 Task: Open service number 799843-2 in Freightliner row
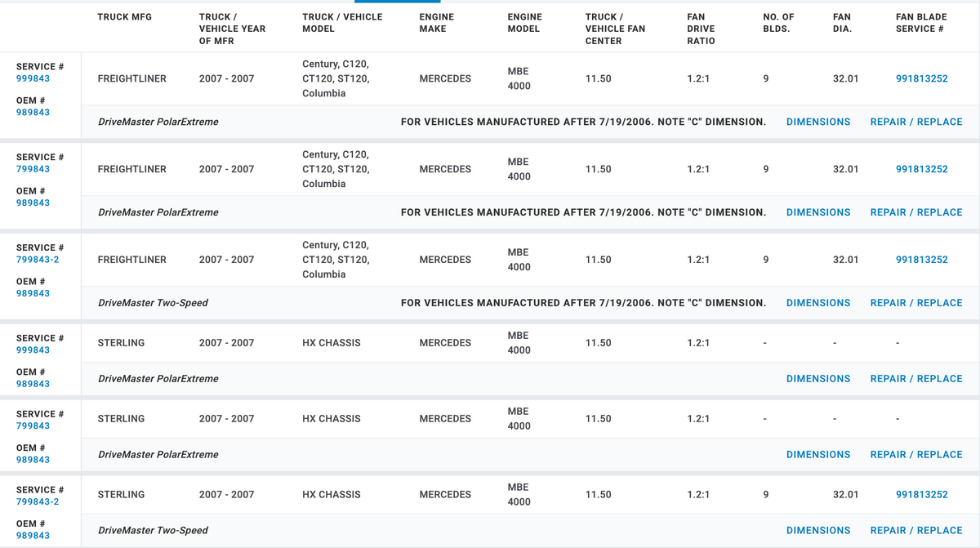38,260
